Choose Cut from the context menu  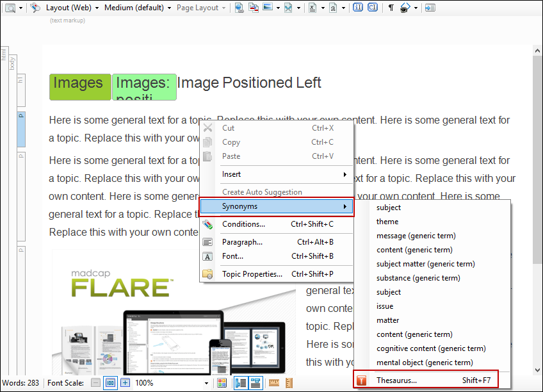point(277,128)
